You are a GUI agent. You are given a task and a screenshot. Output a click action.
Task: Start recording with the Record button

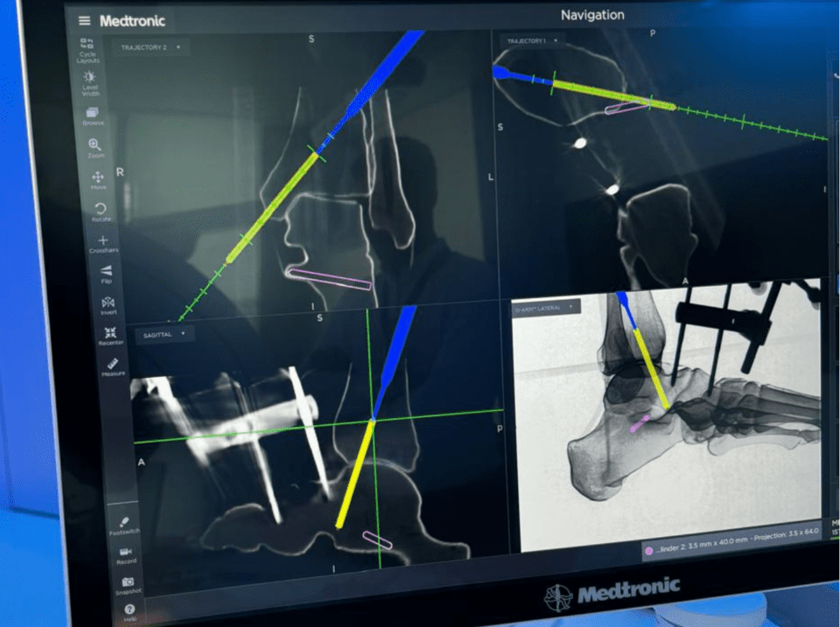point(125,552)
